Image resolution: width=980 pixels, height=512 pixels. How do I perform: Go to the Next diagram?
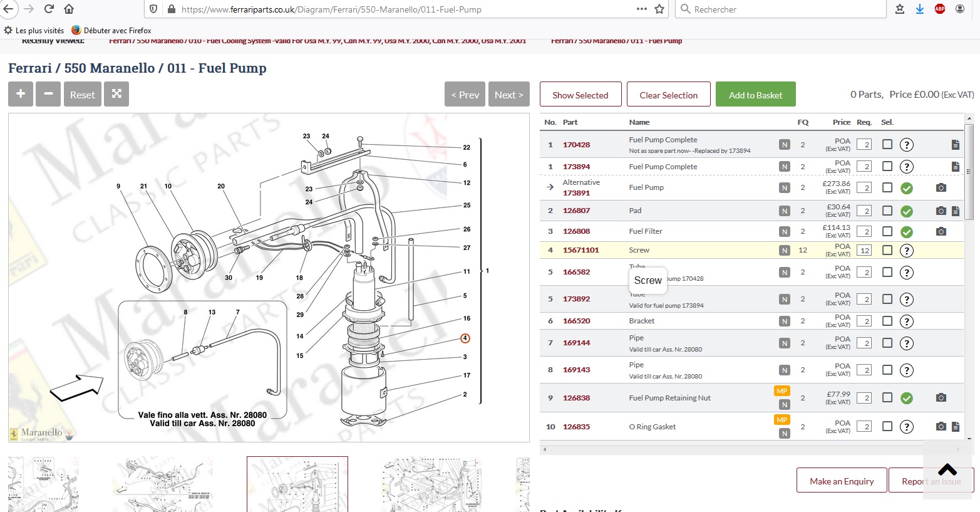coord(508,95)
